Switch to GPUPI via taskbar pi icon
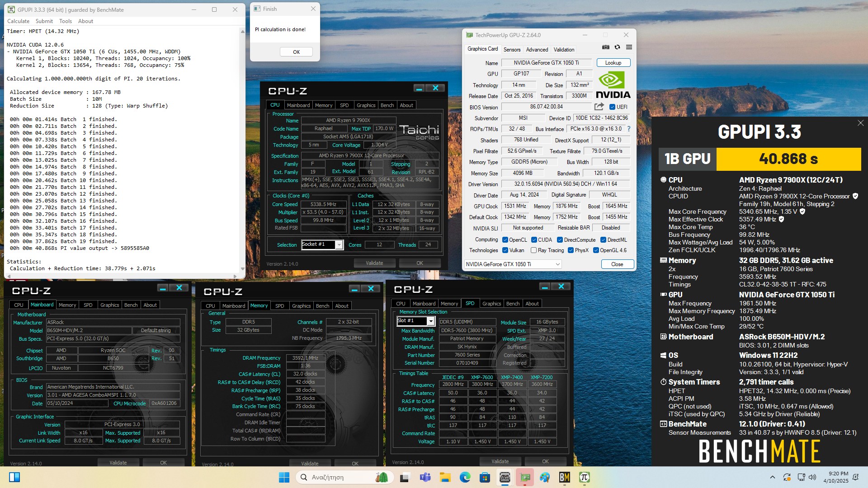 [x=584, y=477]
